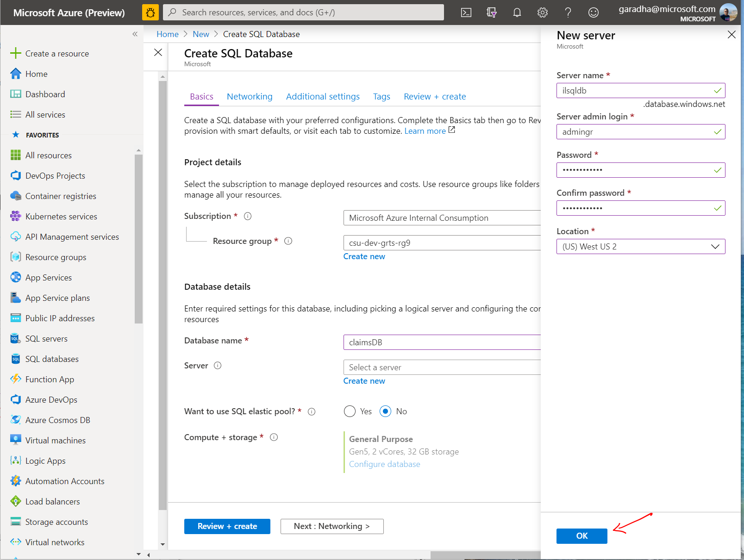Select No for SQL elastic pool

pos(385,411)
